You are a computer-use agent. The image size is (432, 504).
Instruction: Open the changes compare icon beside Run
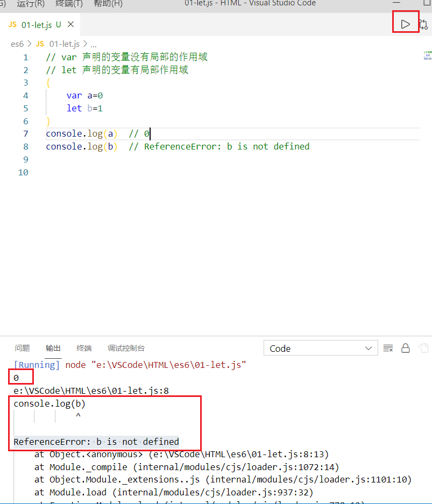[x=424, y=24]
